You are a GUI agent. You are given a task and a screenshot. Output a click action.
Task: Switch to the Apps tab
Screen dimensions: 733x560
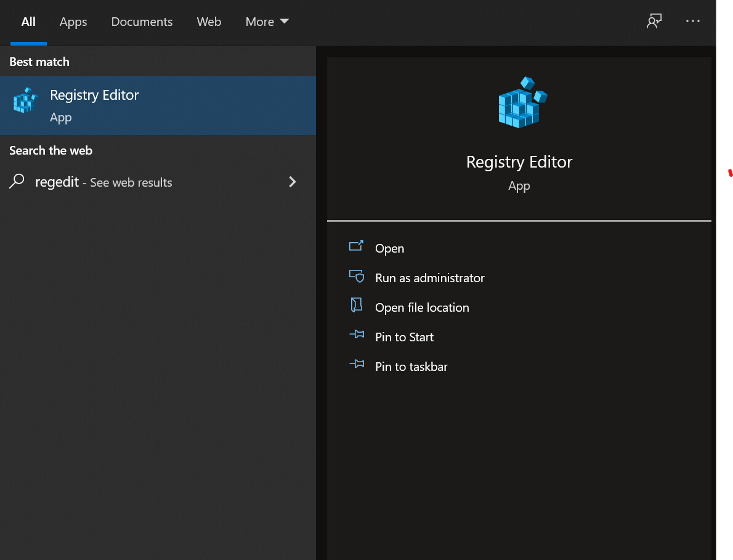click(x=73, y=22)
